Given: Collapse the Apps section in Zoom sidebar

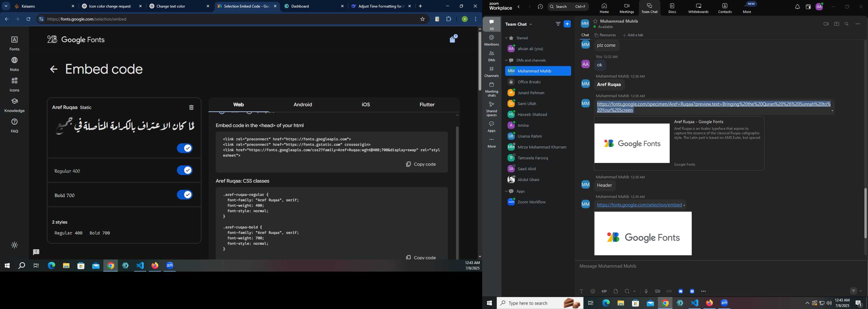Looking at the screenshot, I should (x=506, y=191).
